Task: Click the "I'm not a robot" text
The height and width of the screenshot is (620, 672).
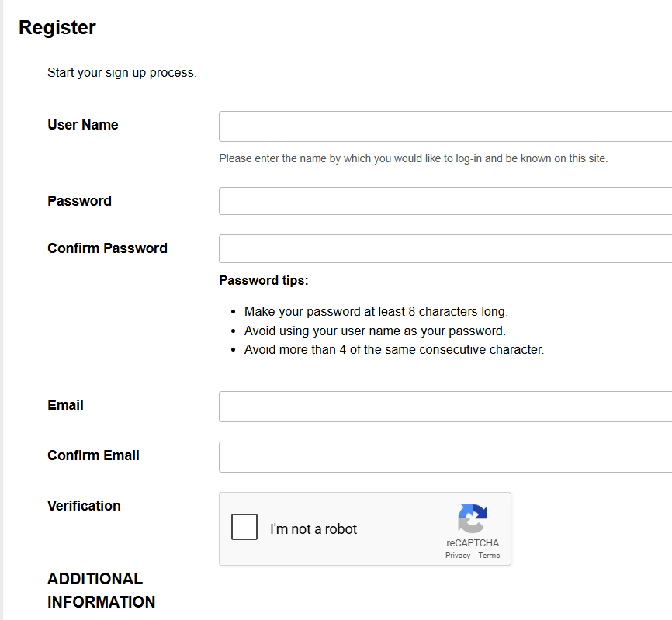Action: [x=313, y=529]
